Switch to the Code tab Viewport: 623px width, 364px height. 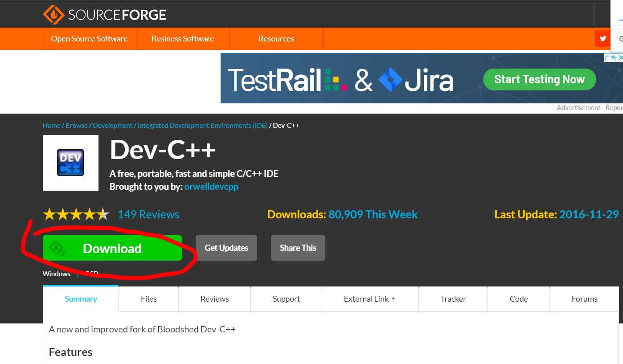(x=519, y=299)
